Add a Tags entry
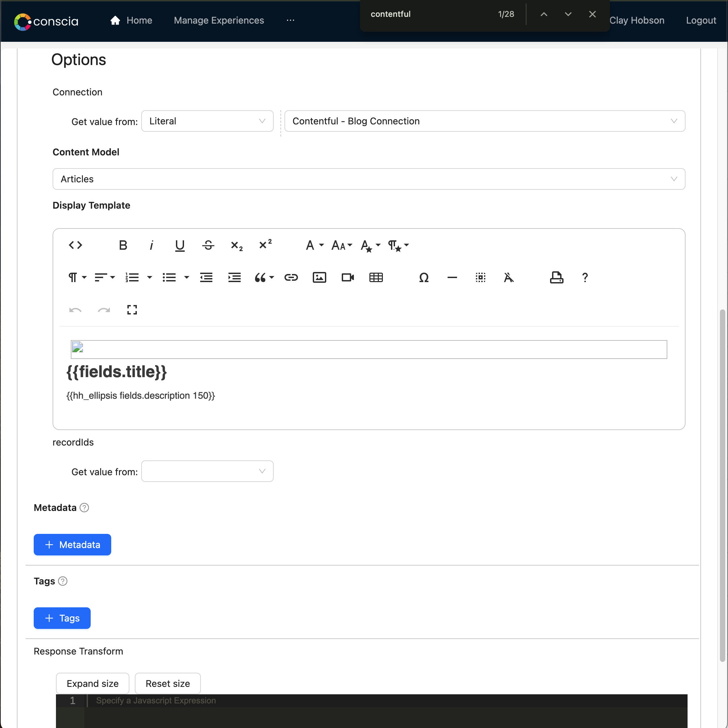 pyautogui.click(x=62, y=618)
